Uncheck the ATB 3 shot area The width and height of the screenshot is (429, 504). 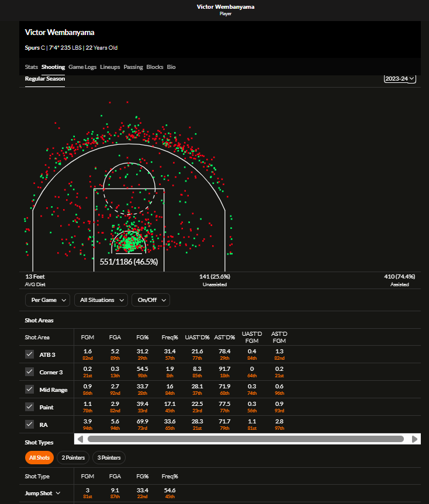29,354
